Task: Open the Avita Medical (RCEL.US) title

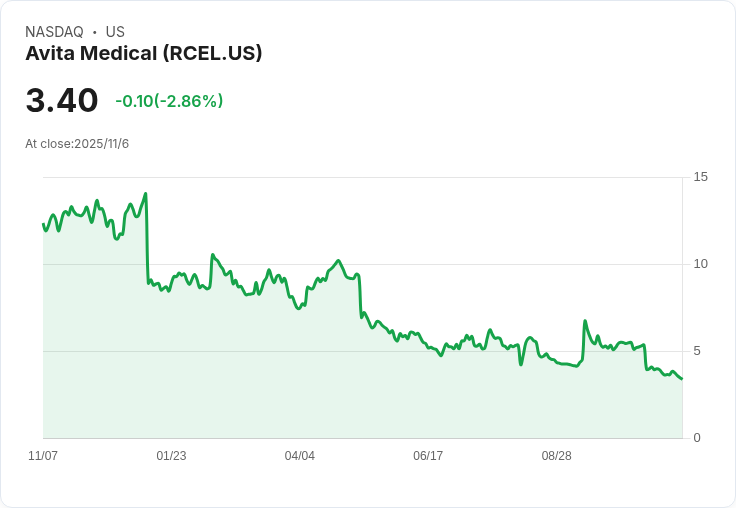Action: (x=143, y=54)
